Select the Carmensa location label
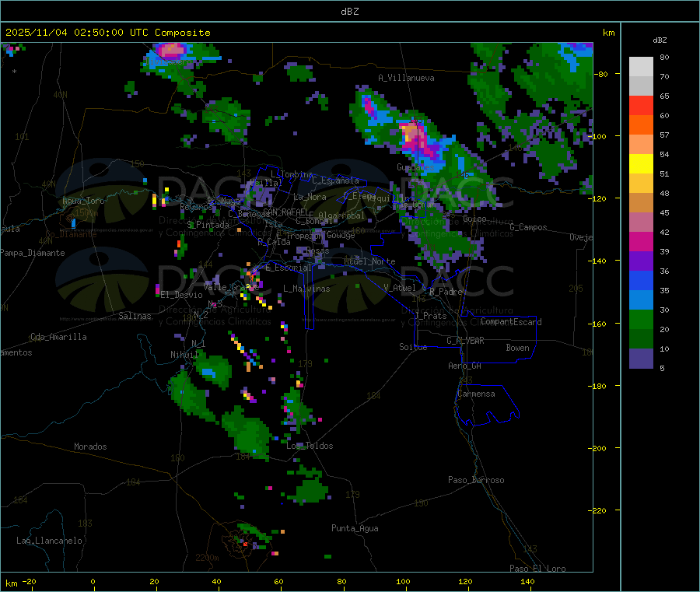The image size is (700, 592). (x=476, y=394)
